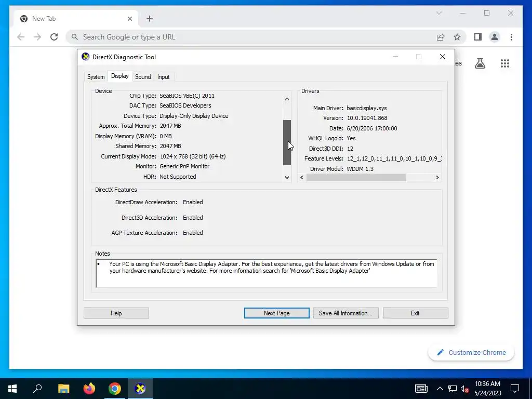Open the notification center

coord(515,389)
